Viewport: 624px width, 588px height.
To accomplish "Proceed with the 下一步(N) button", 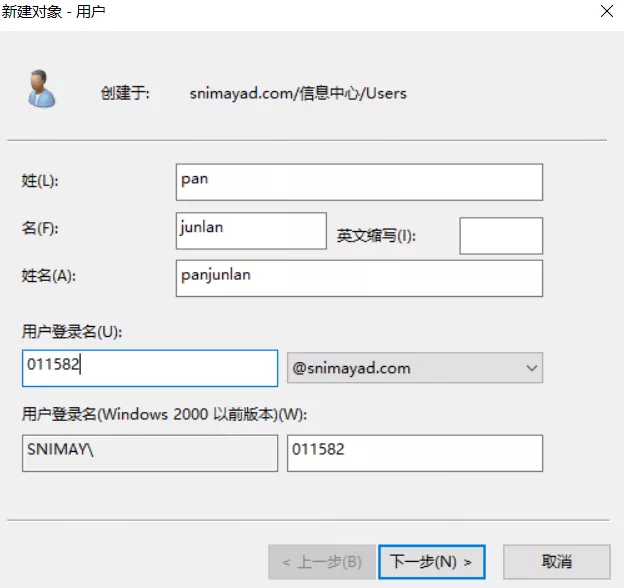I will (432, 561).
